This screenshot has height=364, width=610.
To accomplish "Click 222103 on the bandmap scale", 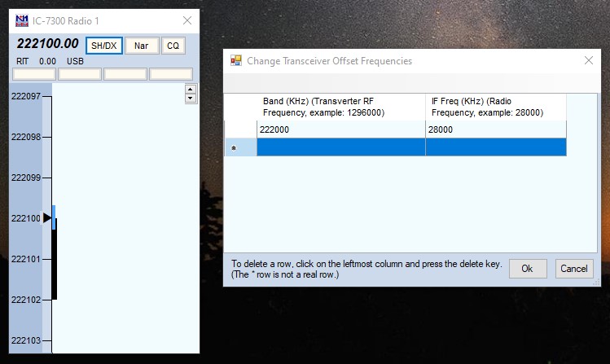I will coord(26,340).
